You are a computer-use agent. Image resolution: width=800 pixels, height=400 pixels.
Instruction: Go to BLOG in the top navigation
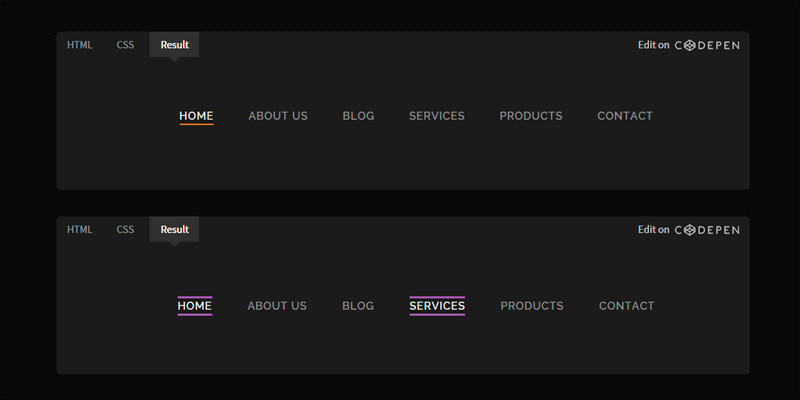pyautogui.click(x=358, y=116)
